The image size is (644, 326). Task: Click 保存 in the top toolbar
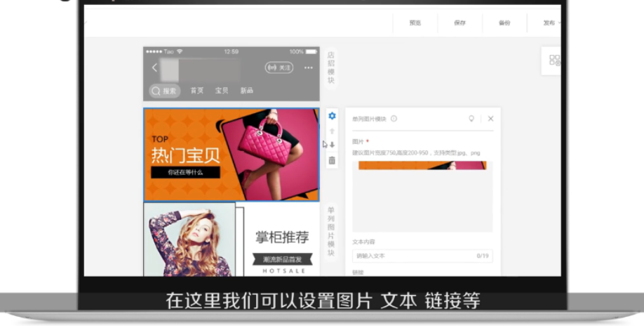pos(460,23)
